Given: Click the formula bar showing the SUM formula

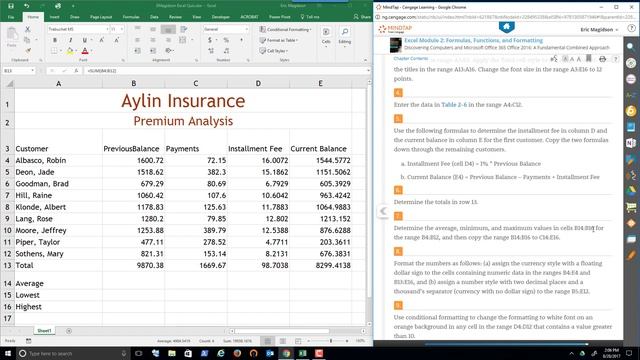Looking at the screenshot, I should tap(227, 71).
